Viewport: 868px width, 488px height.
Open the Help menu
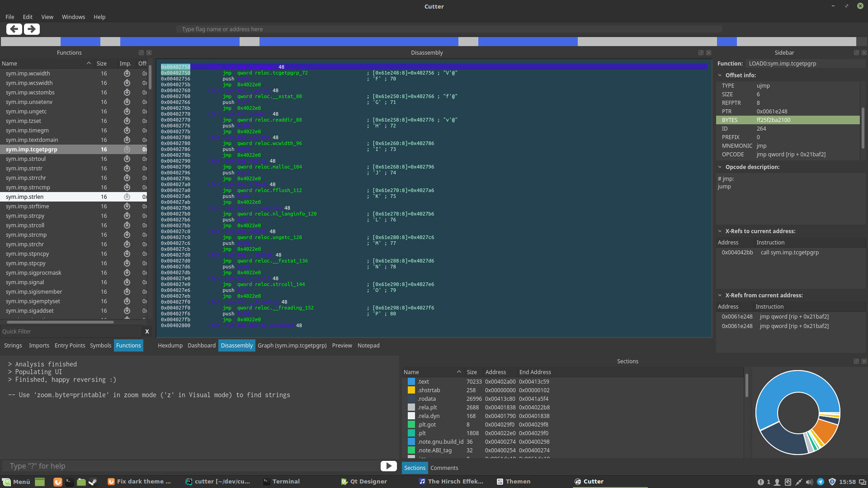click(x=99, y=17)
